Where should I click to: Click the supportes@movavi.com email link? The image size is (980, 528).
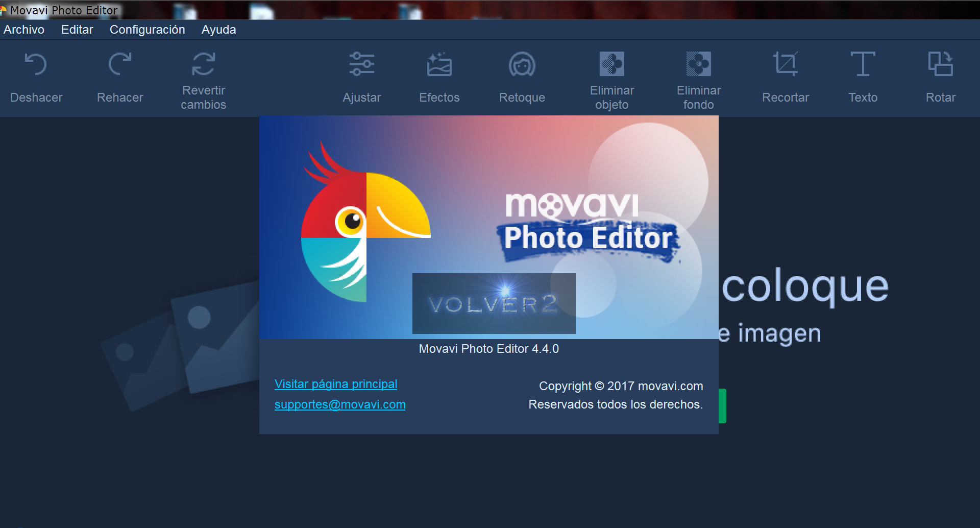tap(340, 404)
